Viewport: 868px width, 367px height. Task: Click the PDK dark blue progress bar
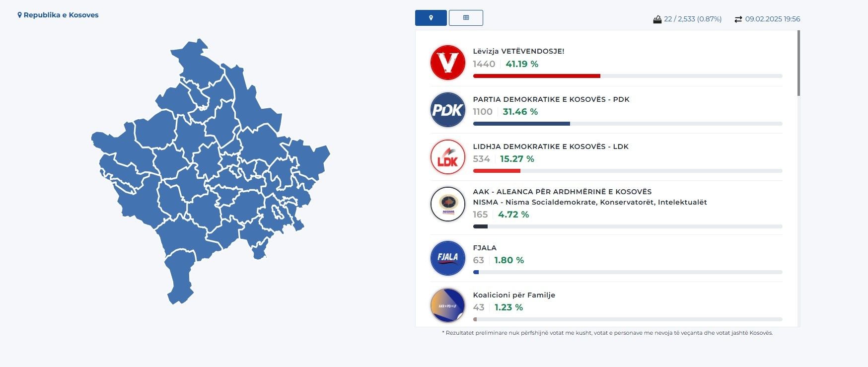[521, 124]
